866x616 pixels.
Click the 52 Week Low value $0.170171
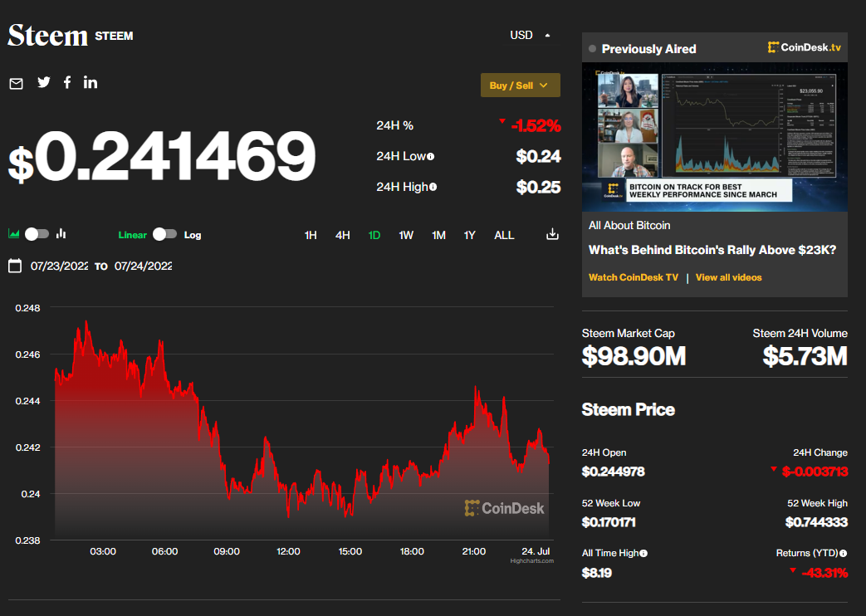point(609,522)
